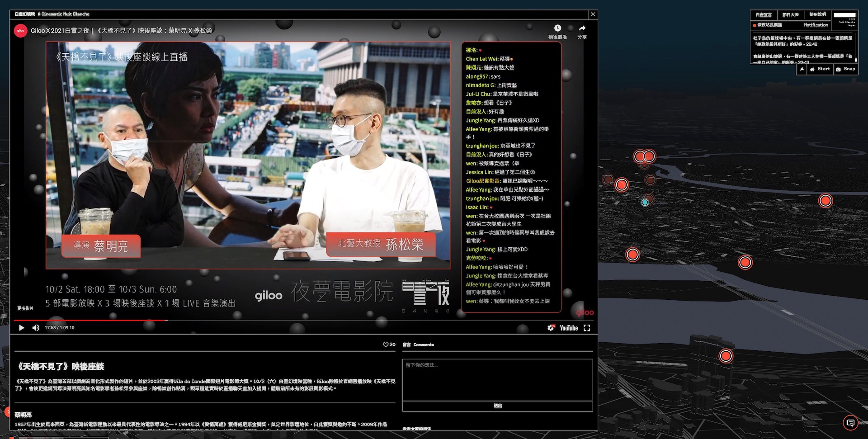This screenshot has height=439, width=868.
Task: Click the Watch Later clock icon
Action: 557,28
